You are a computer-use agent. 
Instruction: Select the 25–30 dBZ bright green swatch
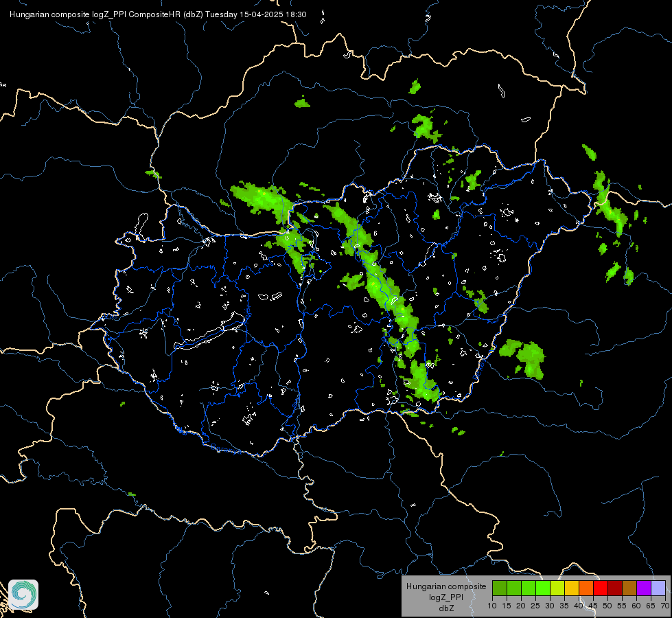point(543,588)
